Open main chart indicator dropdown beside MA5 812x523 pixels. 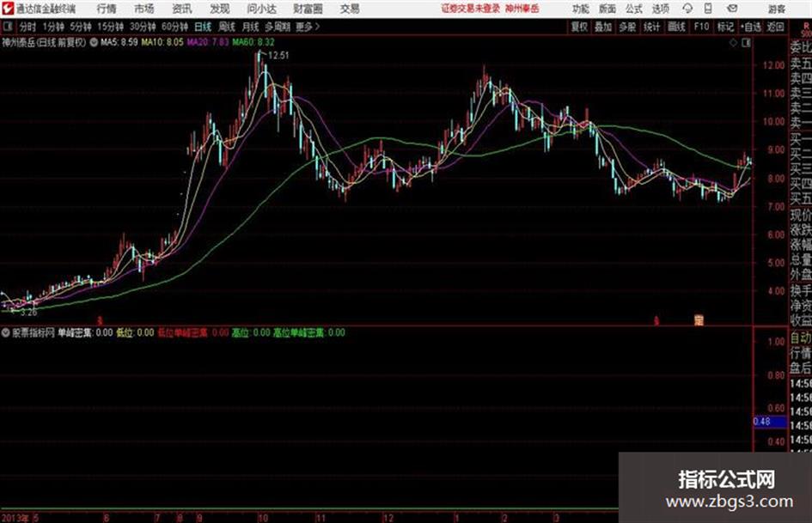[x=94, y=42]
